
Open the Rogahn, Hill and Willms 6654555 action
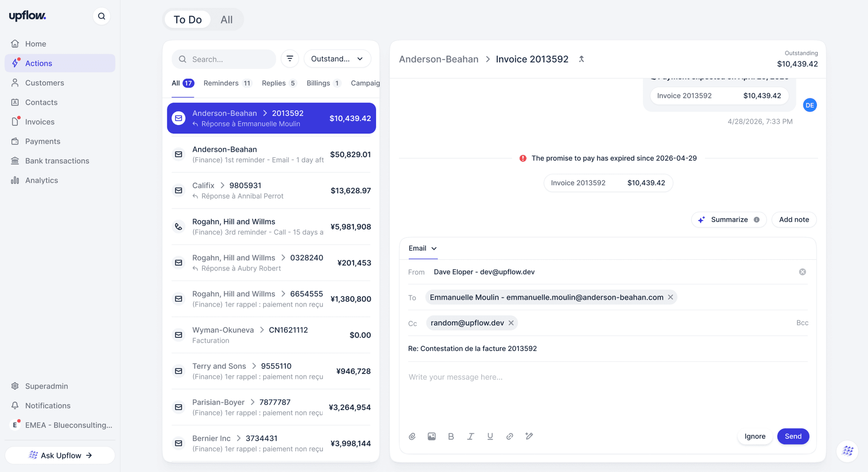(x=271, y=299)
